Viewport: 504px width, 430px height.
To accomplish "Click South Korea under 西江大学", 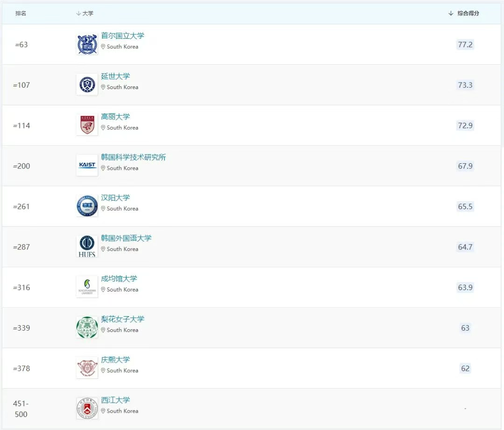I will 122,411.
